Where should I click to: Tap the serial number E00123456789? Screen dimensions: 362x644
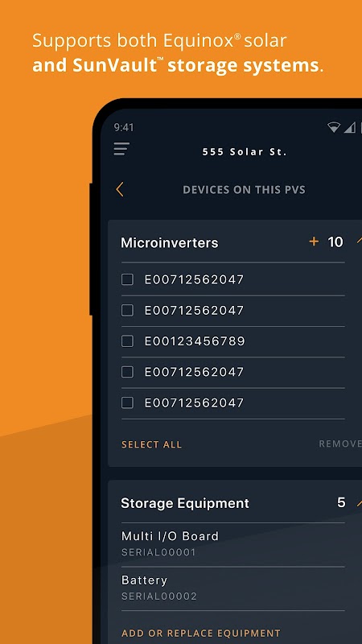pos(195,341)
